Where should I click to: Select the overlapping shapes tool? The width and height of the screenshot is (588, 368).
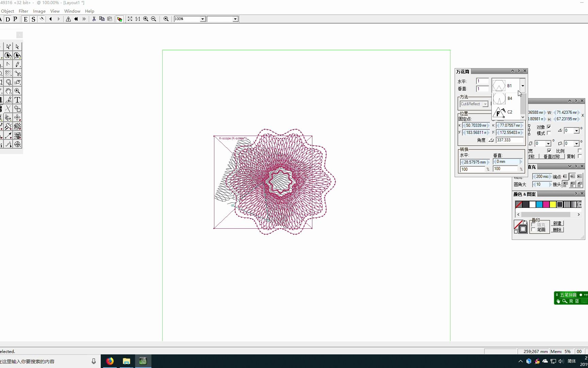(x=17, y=109)
